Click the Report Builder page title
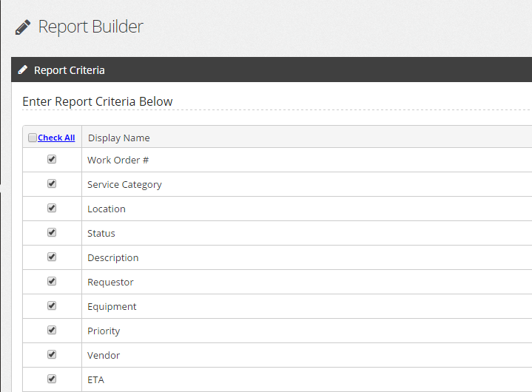 click(x=90, y=27)
